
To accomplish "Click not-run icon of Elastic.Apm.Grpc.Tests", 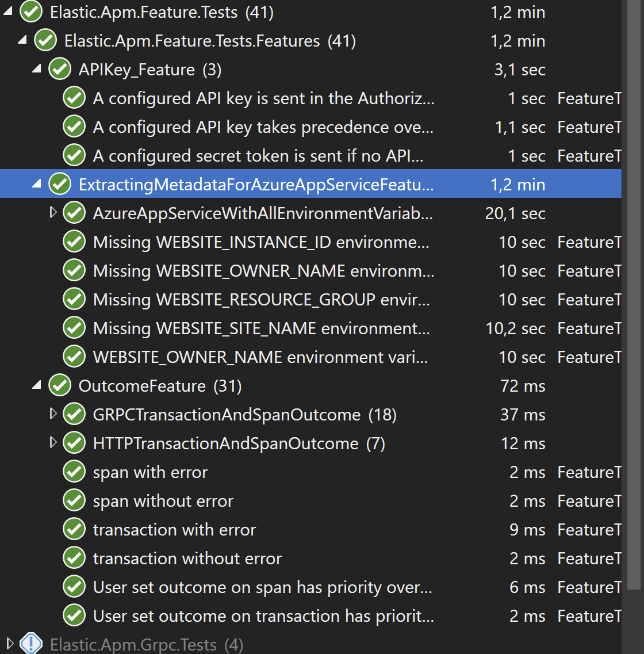I will coord(31,644).
